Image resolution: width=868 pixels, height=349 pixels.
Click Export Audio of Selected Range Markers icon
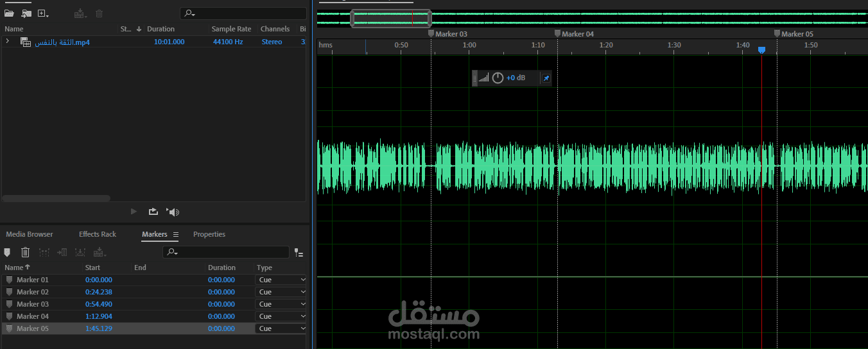81,253
